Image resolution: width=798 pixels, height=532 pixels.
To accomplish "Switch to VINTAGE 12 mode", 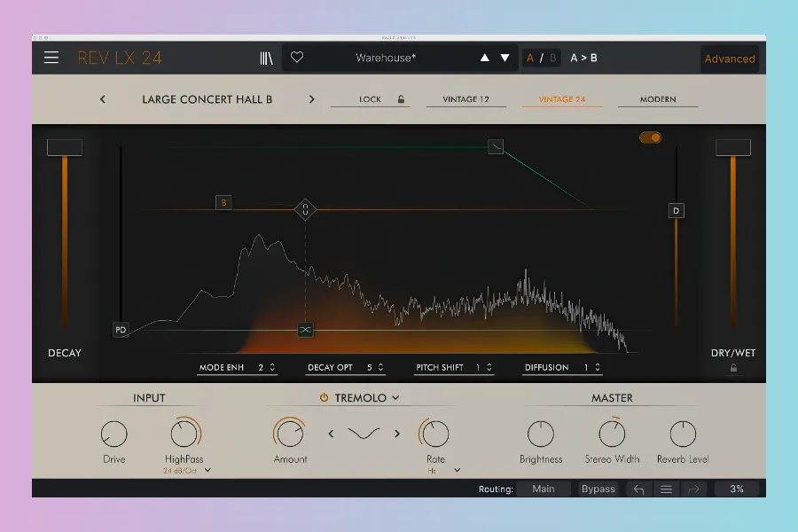I will 466,99.
